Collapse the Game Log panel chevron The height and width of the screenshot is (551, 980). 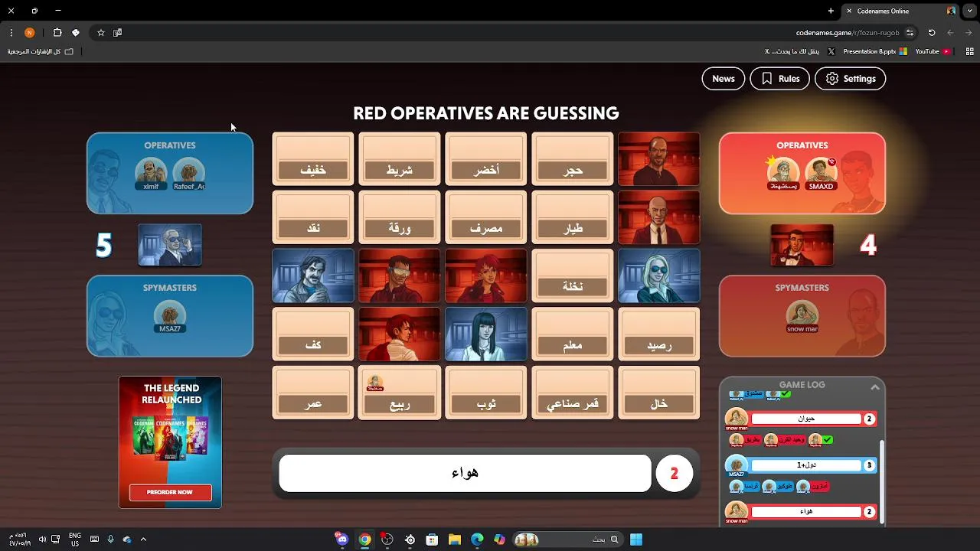pos(874,387)
